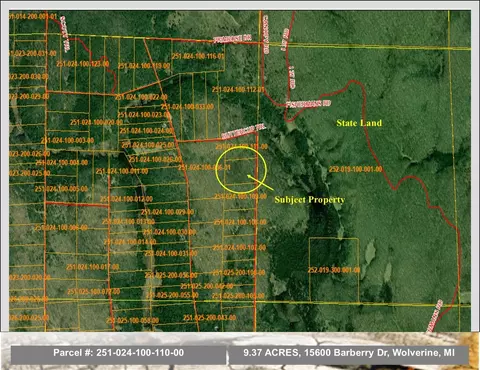Click footer address '9.37 ACRES, 15600 Barberry Dr'
The width and height of the screenshot is (480, 370).
click(x=316, y=353)
